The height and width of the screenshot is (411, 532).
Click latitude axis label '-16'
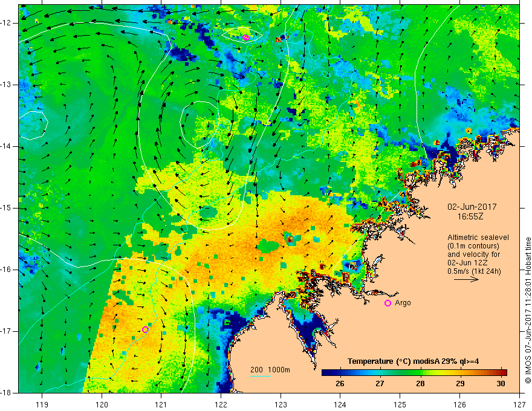coord(6,270)
